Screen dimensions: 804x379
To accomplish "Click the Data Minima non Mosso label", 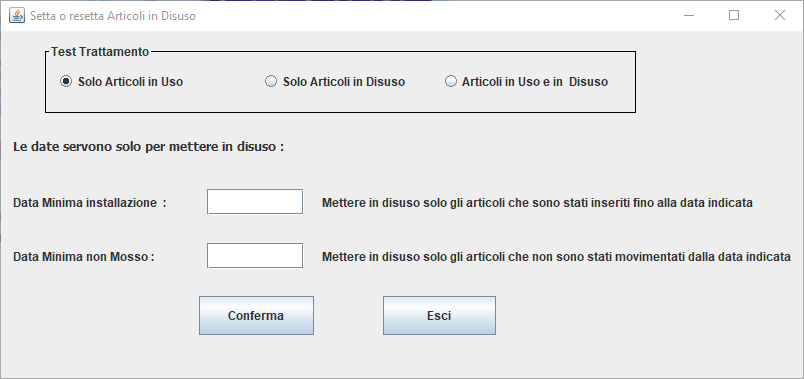I will 84,256.
